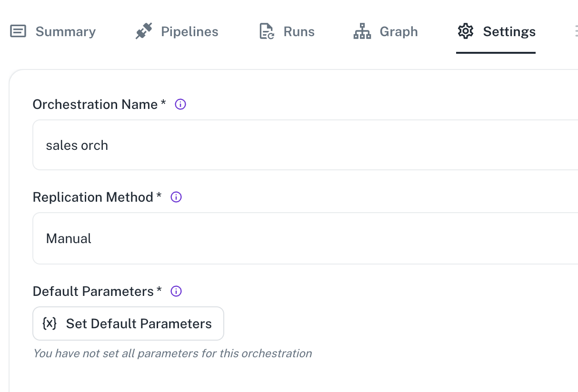Screen dimensions: 578x392
Task: Click the Pipelines plug icon
Action: tap(144, 31)
